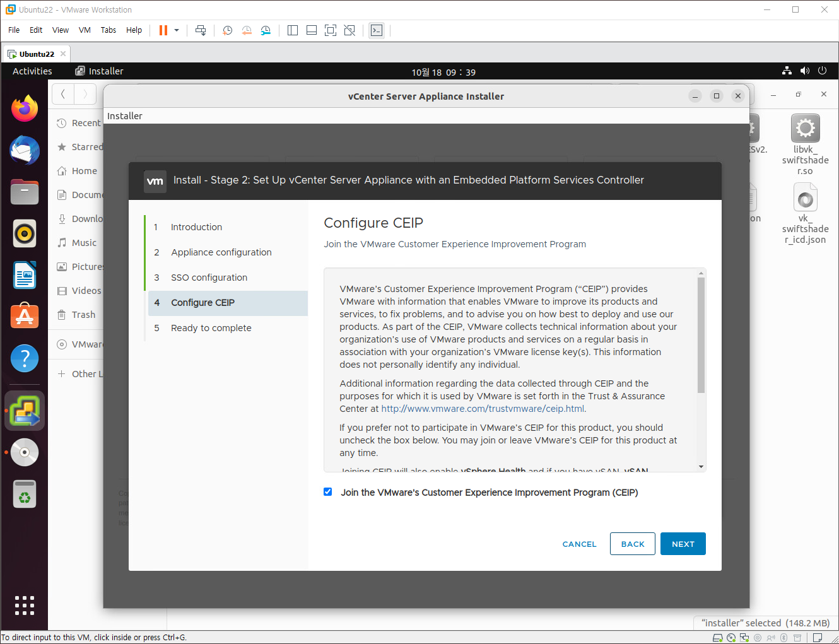
Task: Launch Firefox from the dock
Action: coord(25,109)
